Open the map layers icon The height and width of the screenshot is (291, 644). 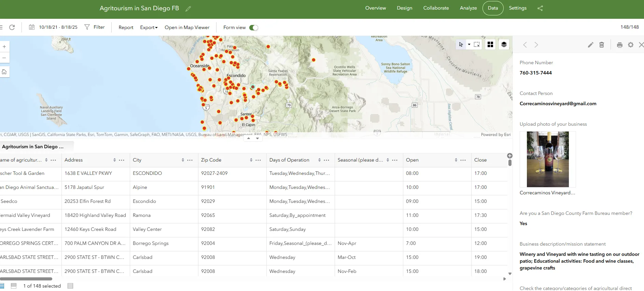click(504, 45)
